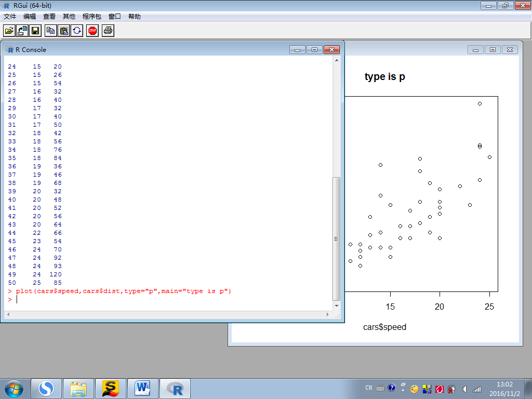532x399 pixels.
Task: Click the volume speaker tray icon
Action: [x=464, y=389]
